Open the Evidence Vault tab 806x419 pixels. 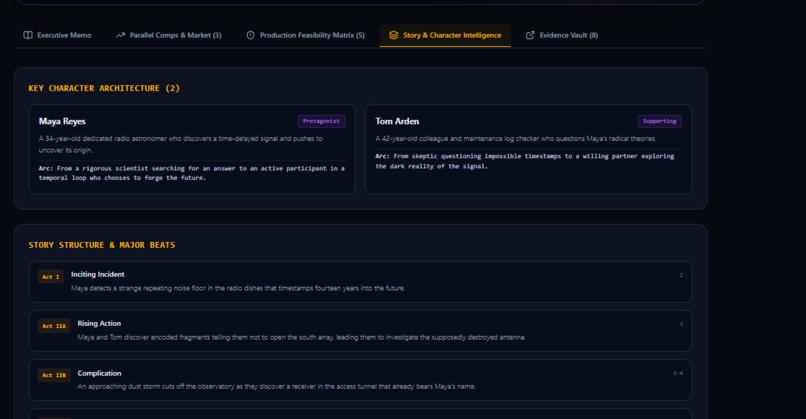(562, 35)
